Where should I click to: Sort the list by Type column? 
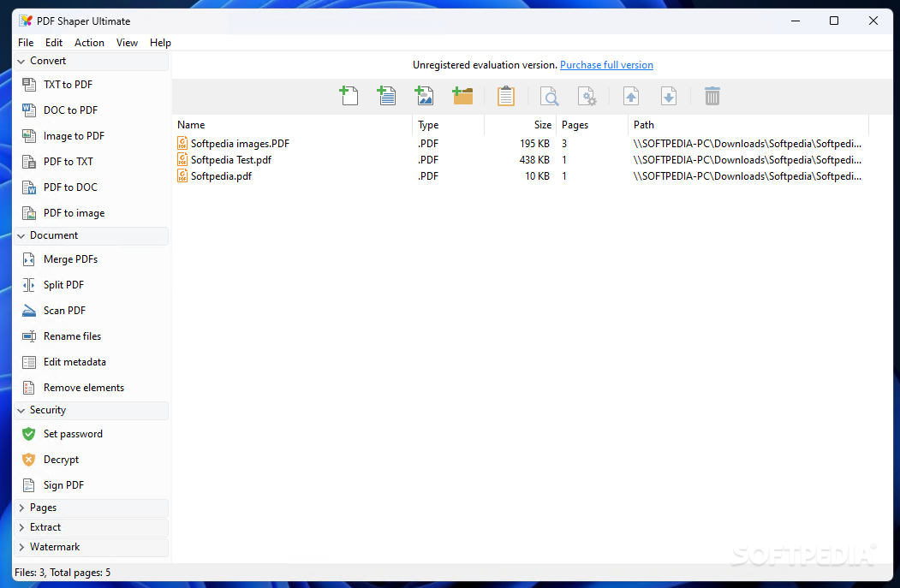pos(448,124)
